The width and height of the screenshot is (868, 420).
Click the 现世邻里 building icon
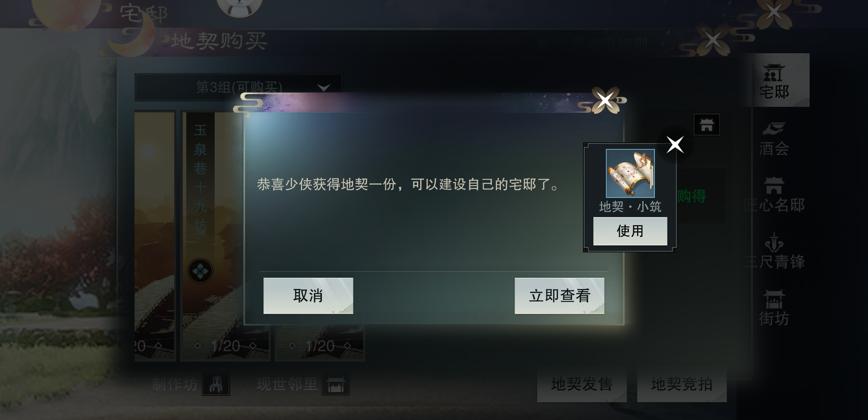point(336,384)
